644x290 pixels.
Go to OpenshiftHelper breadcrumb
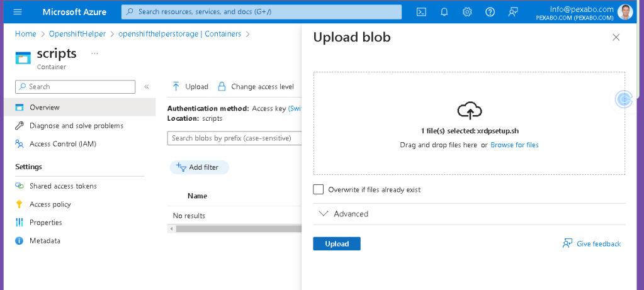point(77,34)
